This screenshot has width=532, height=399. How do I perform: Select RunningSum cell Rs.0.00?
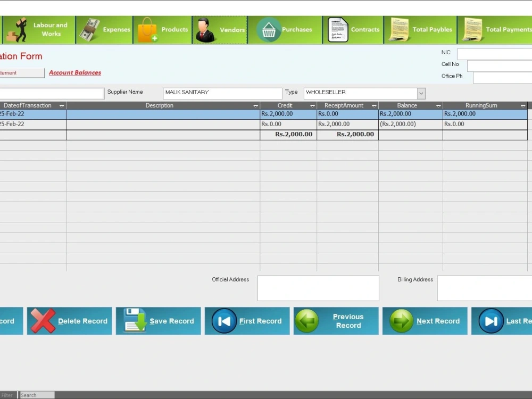pyautogui.click(x=485, y=124)
